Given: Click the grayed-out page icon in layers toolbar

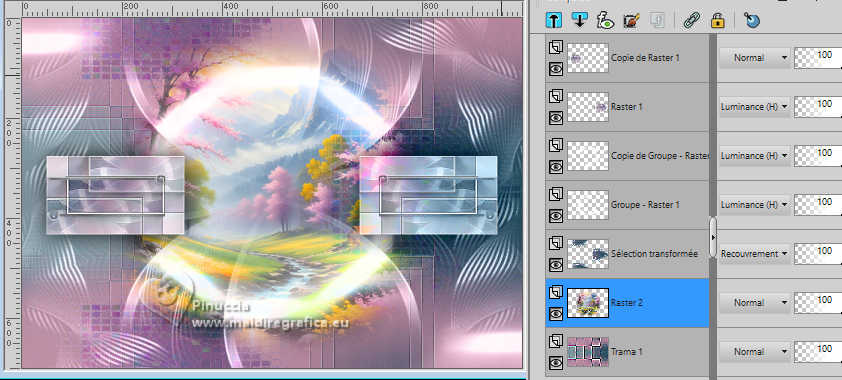Looking at the screenshot, I should [x=657, y=21].
